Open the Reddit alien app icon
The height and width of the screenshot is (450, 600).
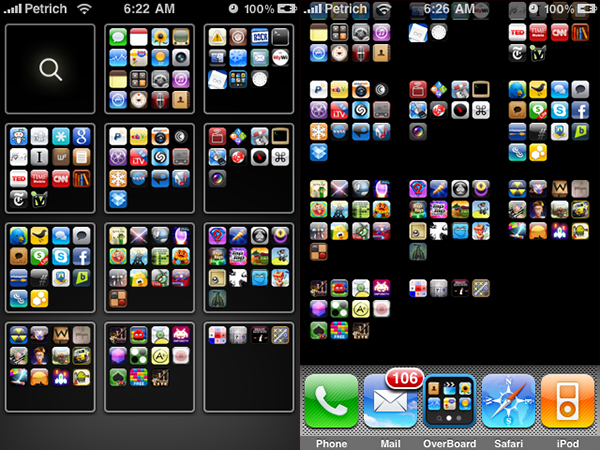click(x=18, y=137)
